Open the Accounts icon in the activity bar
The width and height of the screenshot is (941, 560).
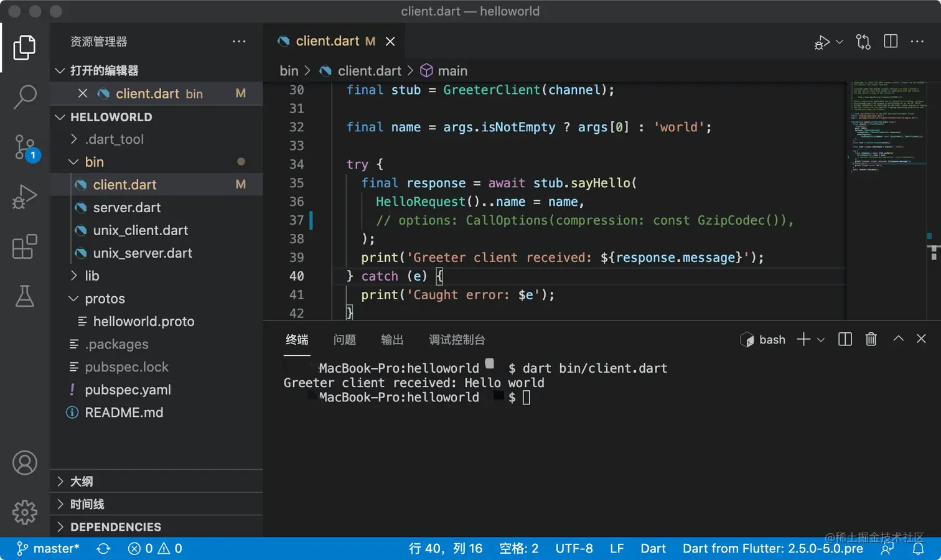(25, 463)
